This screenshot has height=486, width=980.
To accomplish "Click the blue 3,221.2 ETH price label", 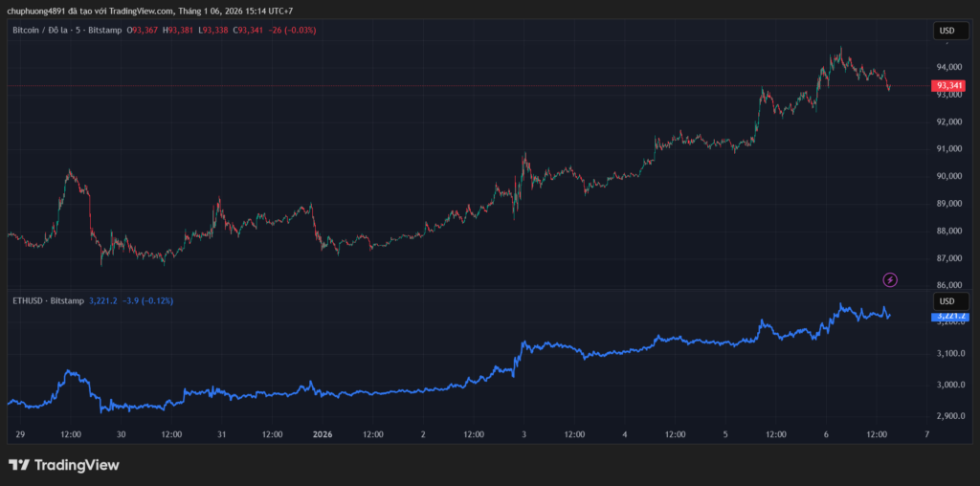I will pos(949,315).
